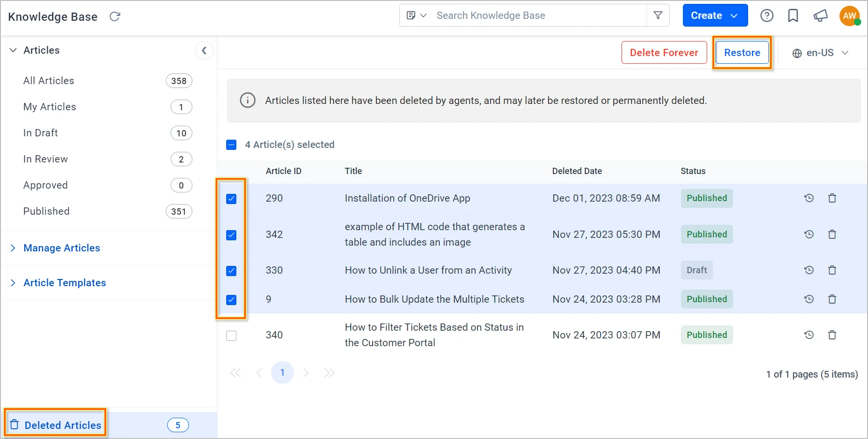The width and height of the screenshot is (868, 439).
Task: Open the announcements megaphone icon
Action: tap(820, 16)
